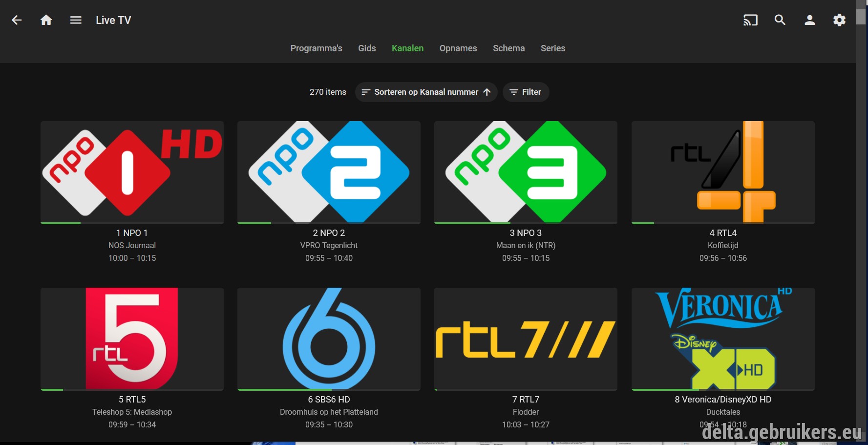Click the 1 NPO 1 channel title
Image resolution: width=868 pixels, height=445 pixels.
(x=132, y=233)
